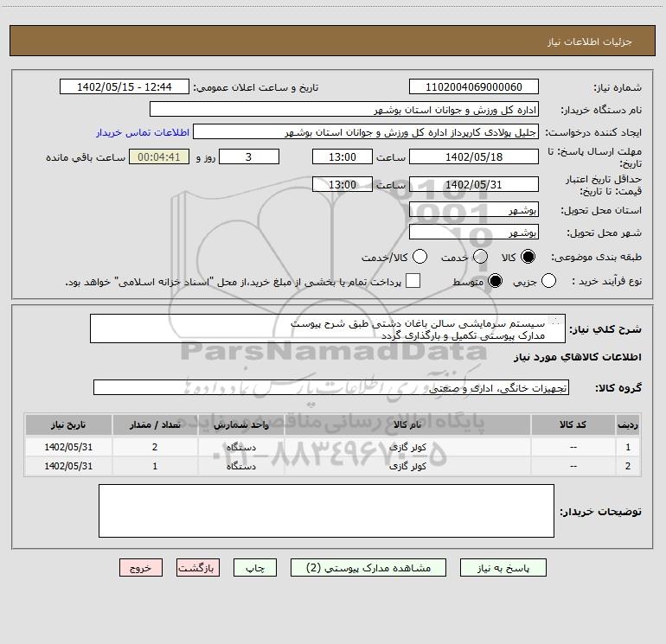
Task: Choose the جزیی purchase type radio
Action: [x=548, y=281]
